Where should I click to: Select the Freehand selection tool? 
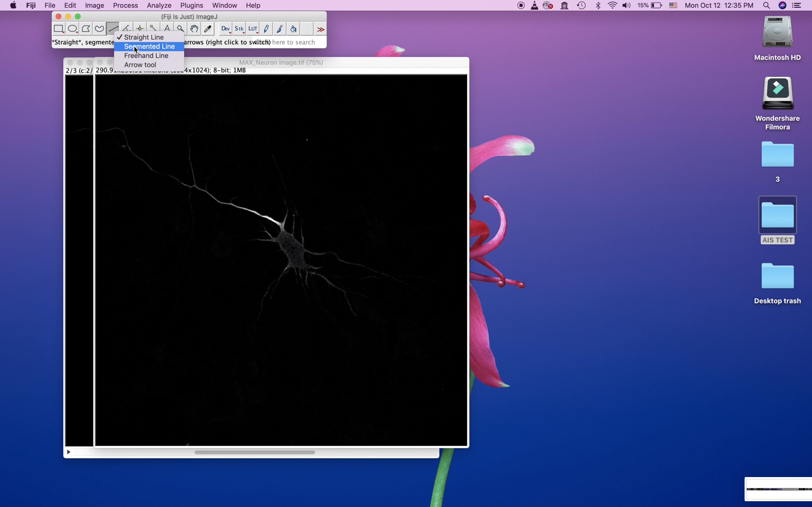coord(99,29)
